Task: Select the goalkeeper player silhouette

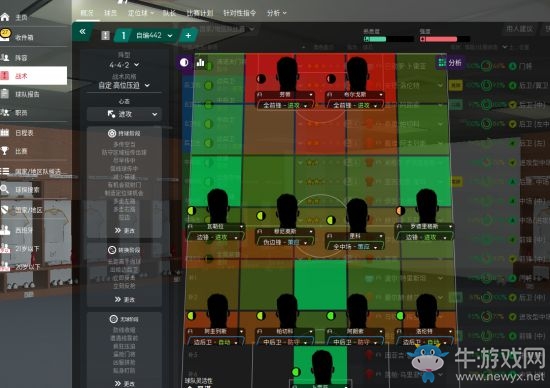Action: (322, 367)
